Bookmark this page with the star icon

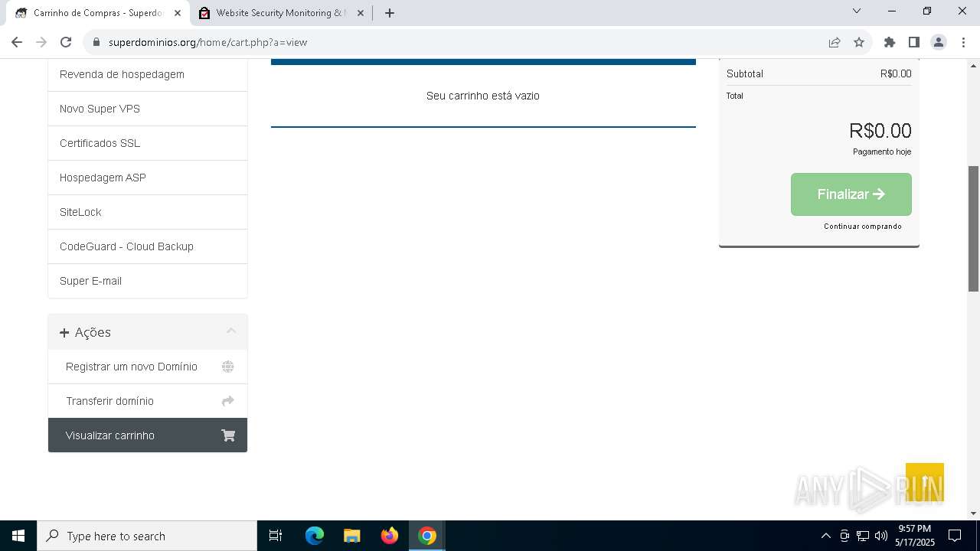[859, 42]
